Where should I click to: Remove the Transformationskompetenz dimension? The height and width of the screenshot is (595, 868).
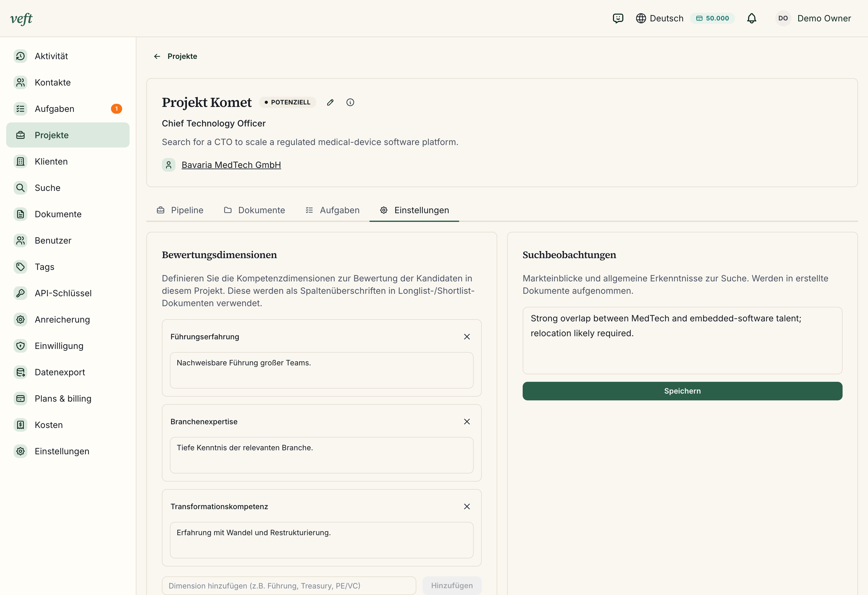pos(467,507)
